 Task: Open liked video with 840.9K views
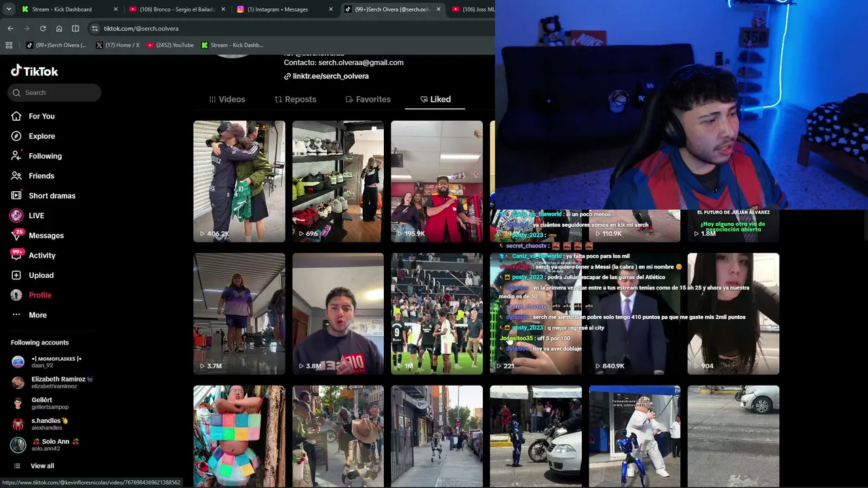click(635, 314)
